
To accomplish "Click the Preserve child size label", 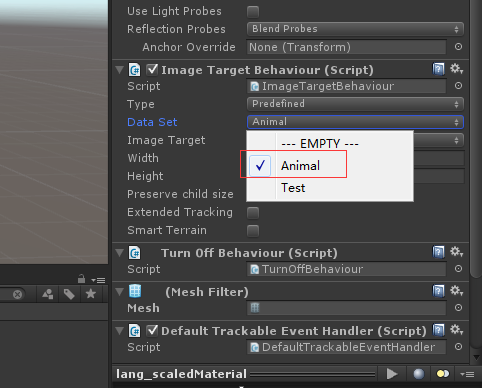I will click(180, 194).
